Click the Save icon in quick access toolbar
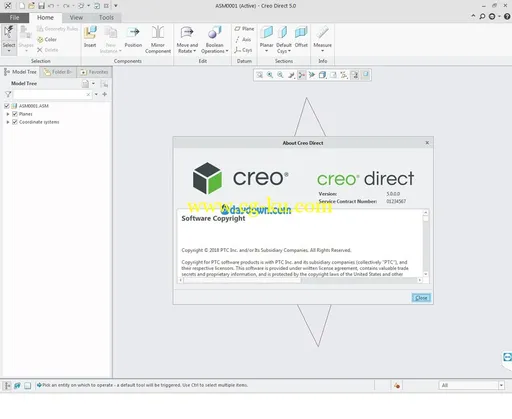The width and height of the screenshot is (512, 419). [x=41, y=6]
